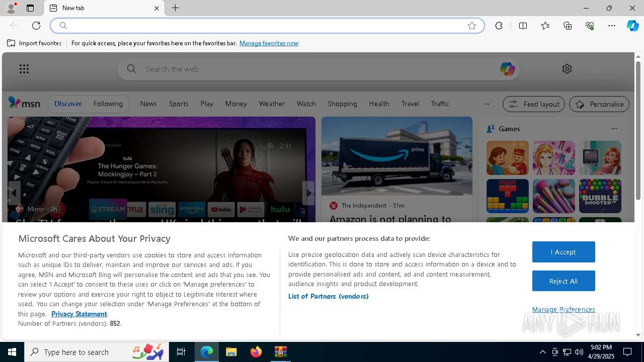Open Manage Preferences link
Image resolution: width=644 pixels, height=362 pixels.
tap(563, 309)
